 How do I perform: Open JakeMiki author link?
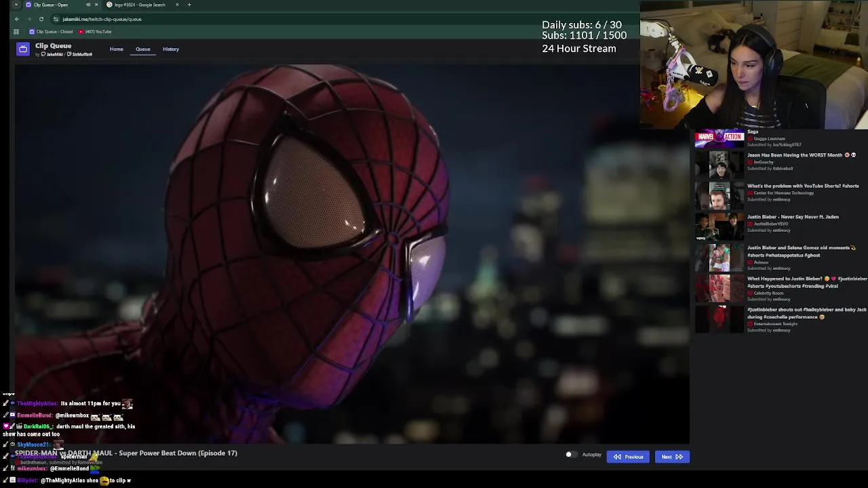53,54
